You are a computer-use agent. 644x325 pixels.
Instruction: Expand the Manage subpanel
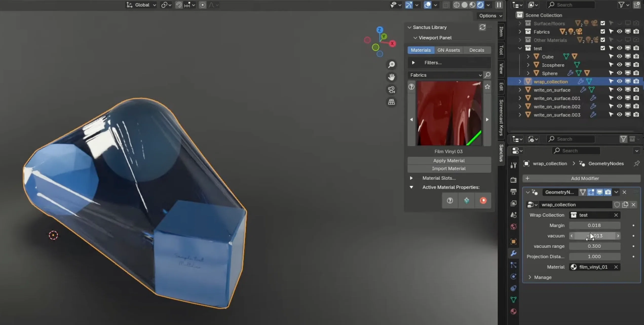[540, 277]
